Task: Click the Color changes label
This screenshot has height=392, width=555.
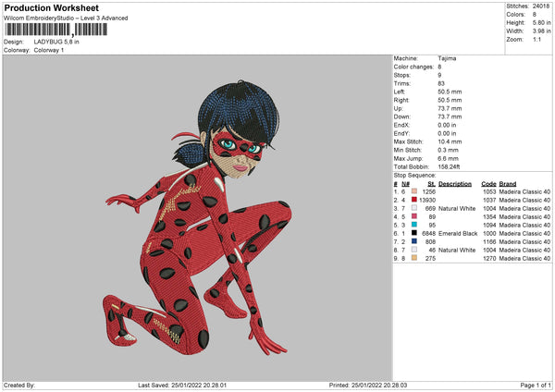Action: (x=413, y=67)
